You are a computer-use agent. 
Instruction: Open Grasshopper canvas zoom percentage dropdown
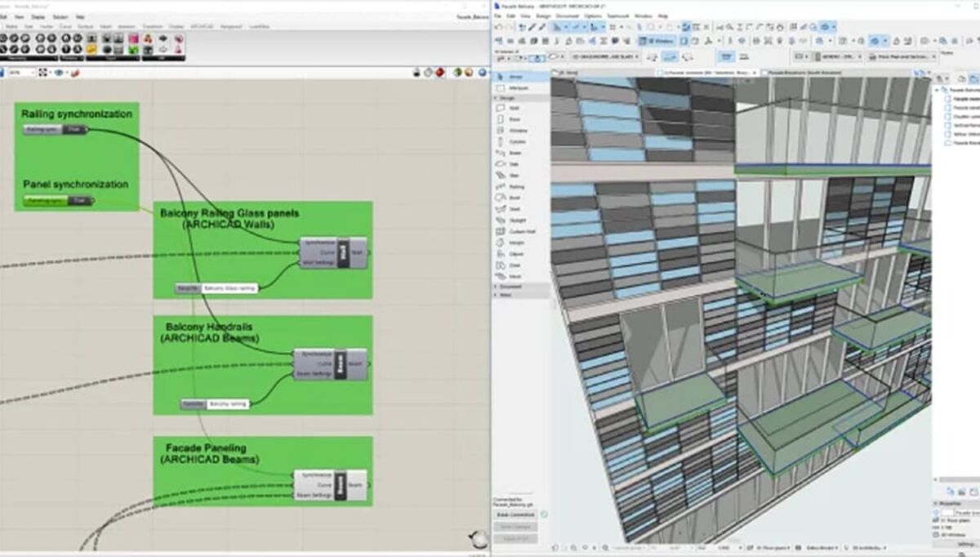(x=21, y=73)
